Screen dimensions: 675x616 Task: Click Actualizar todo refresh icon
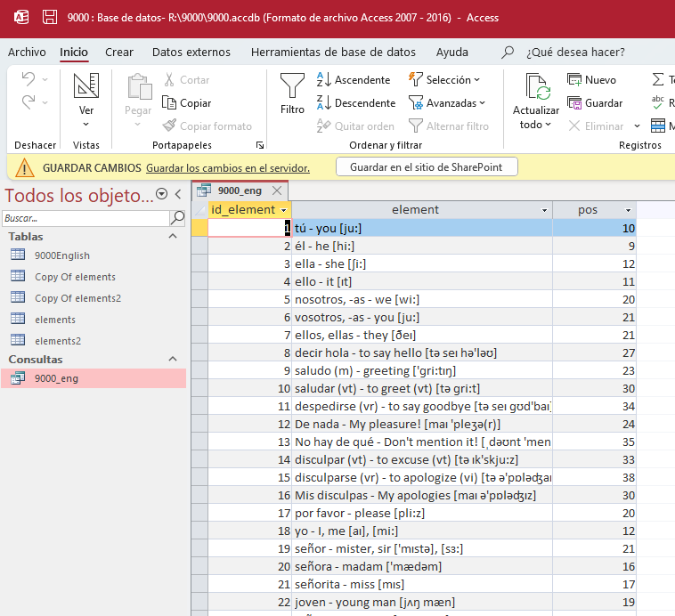[536, 87]
